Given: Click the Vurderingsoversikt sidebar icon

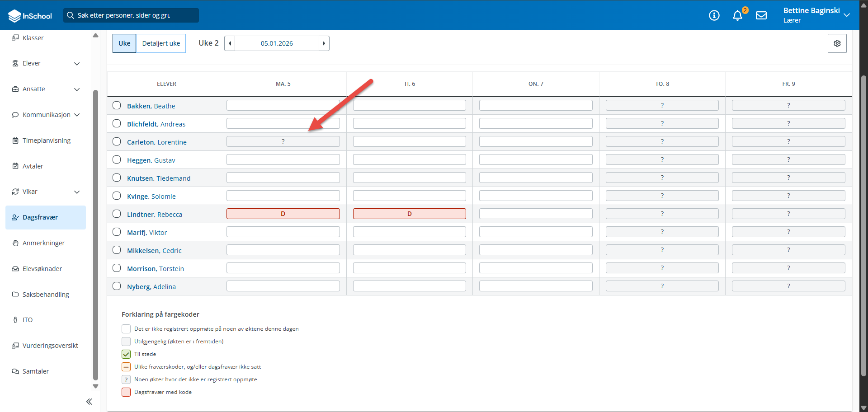Looking at the screenshot, I should [15, 346].
